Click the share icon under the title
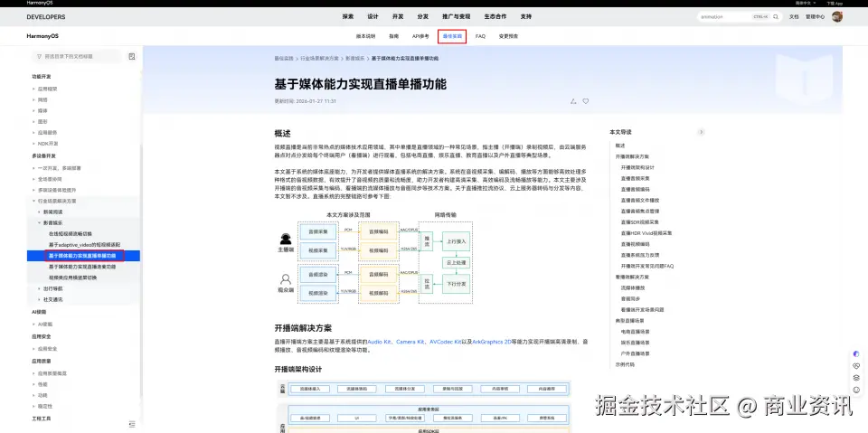868x433 pixels. coord(573,101)
